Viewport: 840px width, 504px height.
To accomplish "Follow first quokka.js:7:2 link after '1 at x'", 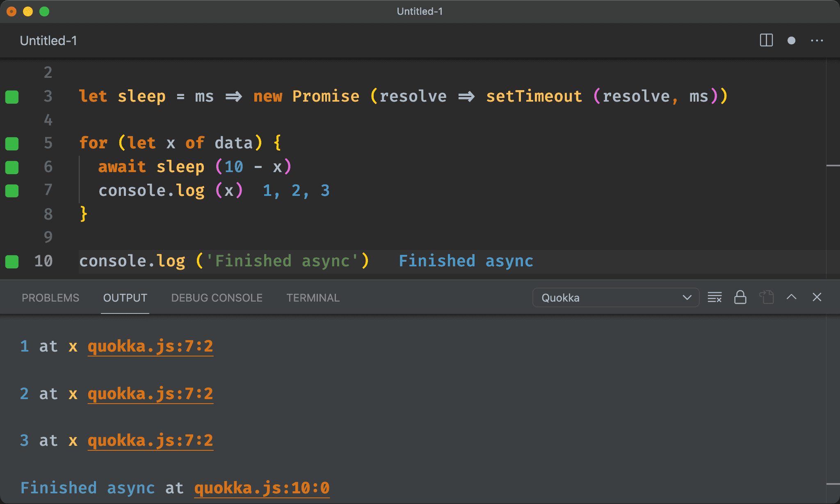I will (150, 347).
